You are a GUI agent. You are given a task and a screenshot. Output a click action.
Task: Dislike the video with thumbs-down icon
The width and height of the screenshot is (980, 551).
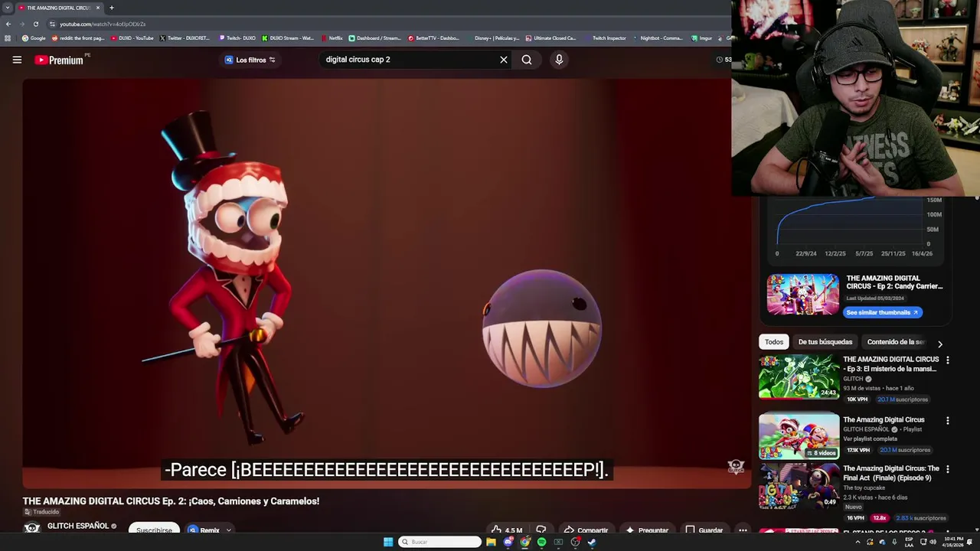pyautogui.click(x=541, y=530)
